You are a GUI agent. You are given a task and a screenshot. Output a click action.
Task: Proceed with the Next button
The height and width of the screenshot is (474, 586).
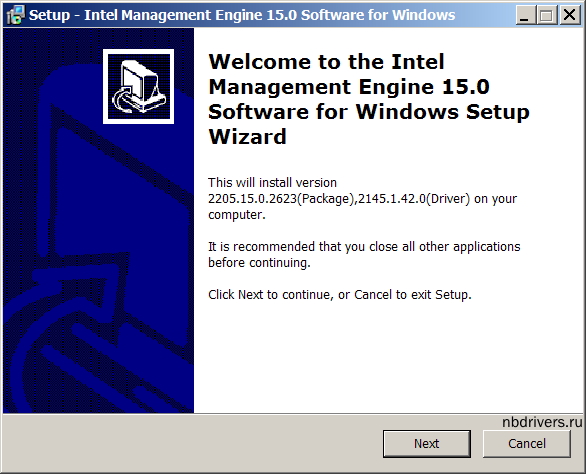tap(426, 444)
